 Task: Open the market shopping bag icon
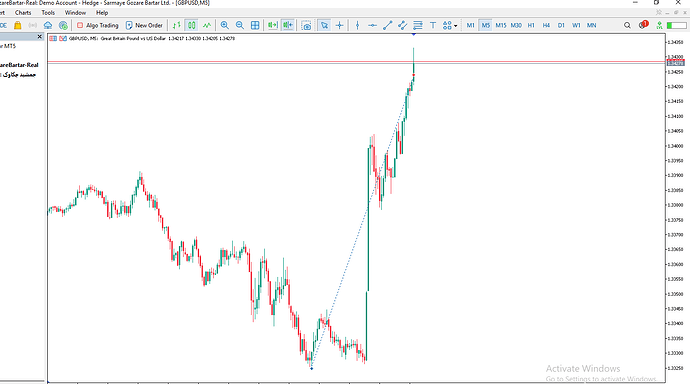tap(18, 26)
